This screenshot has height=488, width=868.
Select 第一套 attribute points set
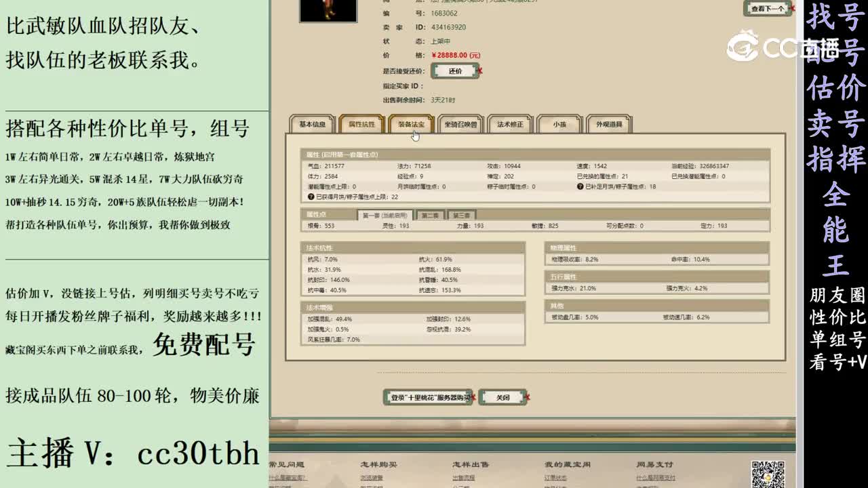click(x=384, y=215)
